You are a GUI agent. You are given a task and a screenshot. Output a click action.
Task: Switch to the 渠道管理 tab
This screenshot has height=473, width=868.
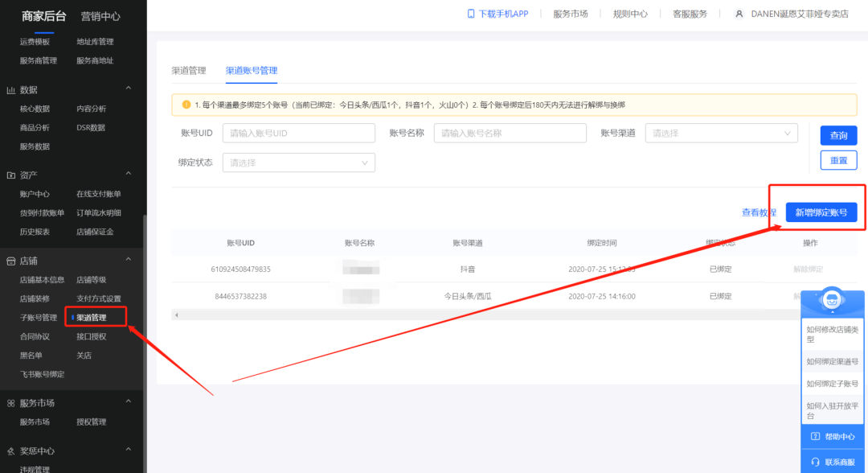(189, 71)
